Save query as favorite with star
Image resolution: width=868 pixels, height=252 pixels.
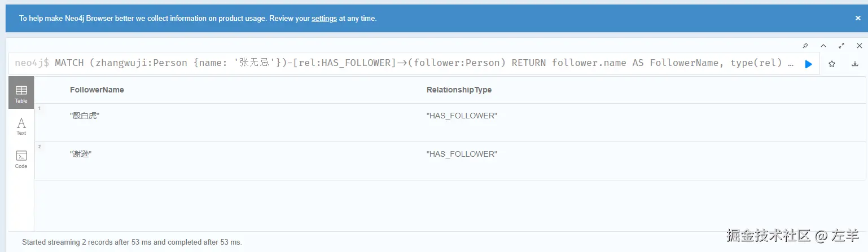pyautogui.click(x=831, y=64)
